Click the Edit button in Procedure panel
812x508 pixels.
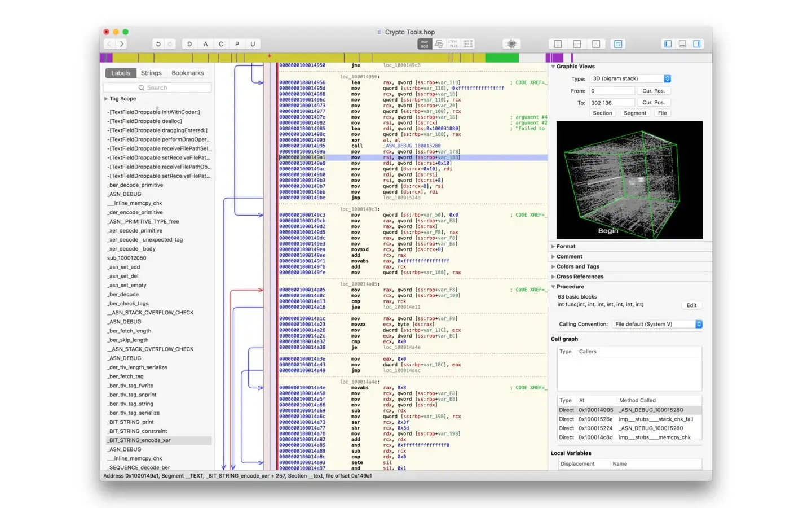(x=691, y=305)
